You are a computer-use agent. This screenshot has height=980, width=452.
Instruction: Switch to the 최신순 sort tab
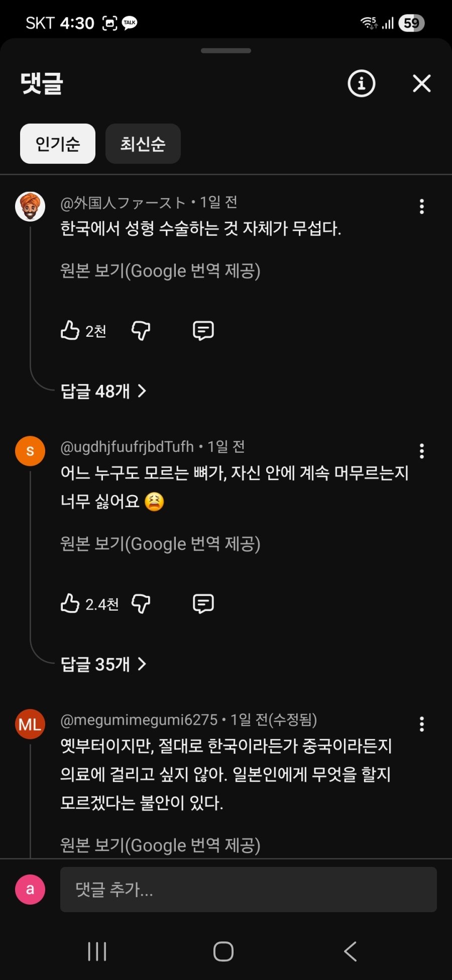[143, 144]
